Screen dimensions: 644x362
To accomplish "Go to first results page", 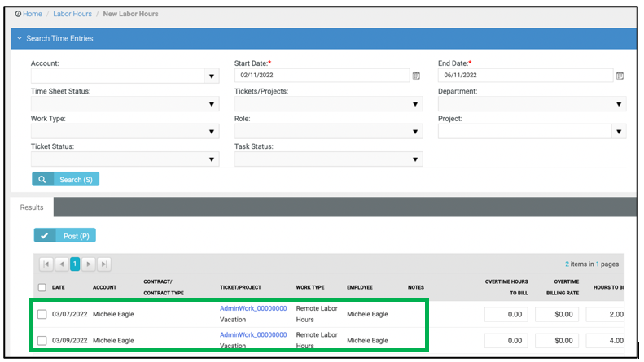I will point(46,264).
